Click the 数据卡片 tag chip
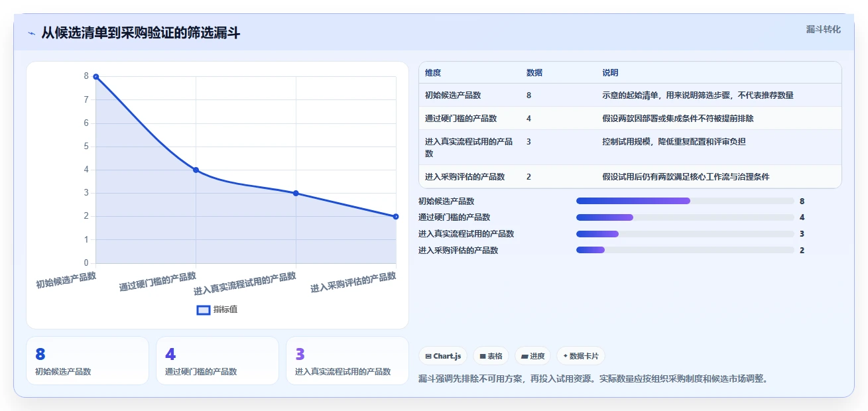 pyautogui.click(x=581, y=356)
